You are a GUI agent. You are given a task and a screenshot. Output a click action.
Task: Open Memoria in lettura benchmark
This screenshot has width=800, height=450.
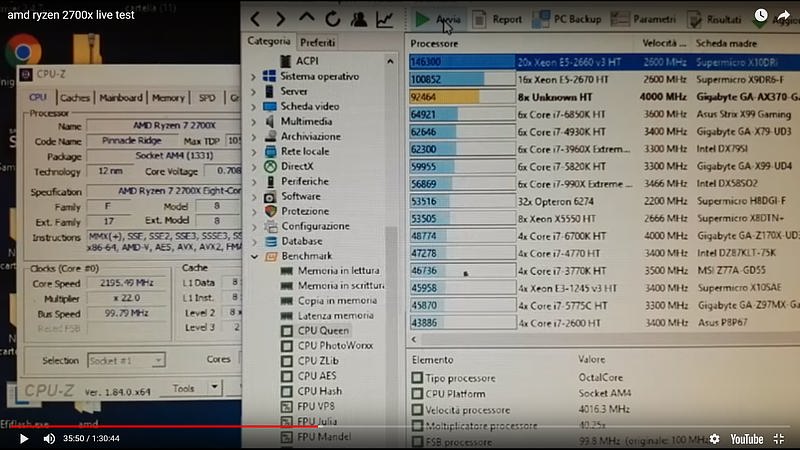[x=338, y=271]
